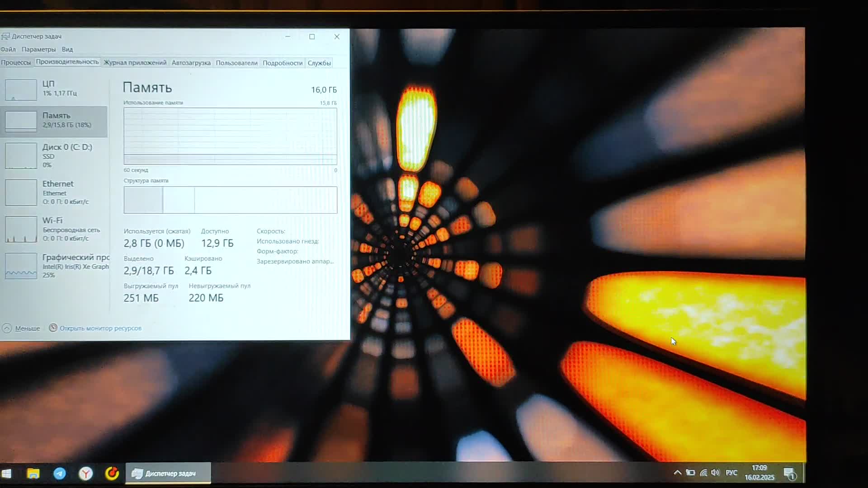868x488 pixels.
Task: Launch Telegram from taskbar
Action: pyautogui.click(x=60, y=473)
